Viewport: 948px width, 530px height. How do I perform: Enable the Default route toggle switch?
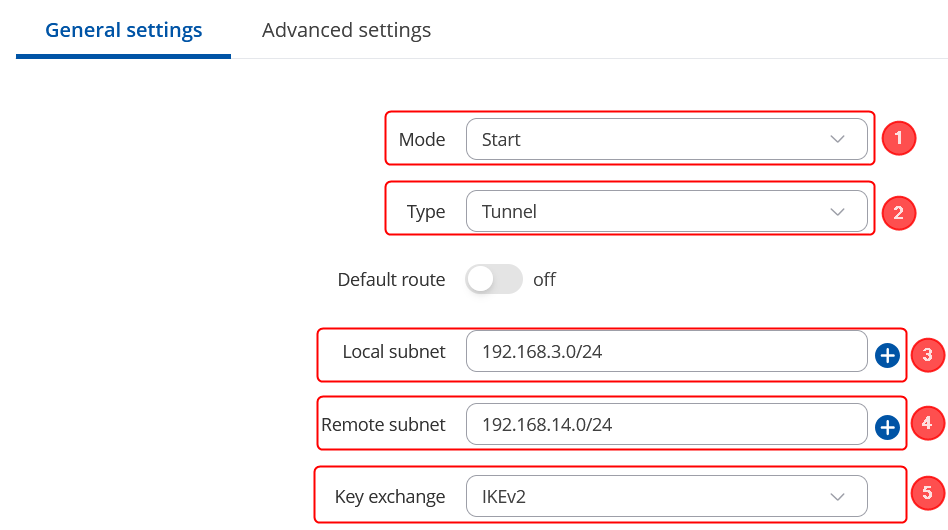[x=494, y=280]
